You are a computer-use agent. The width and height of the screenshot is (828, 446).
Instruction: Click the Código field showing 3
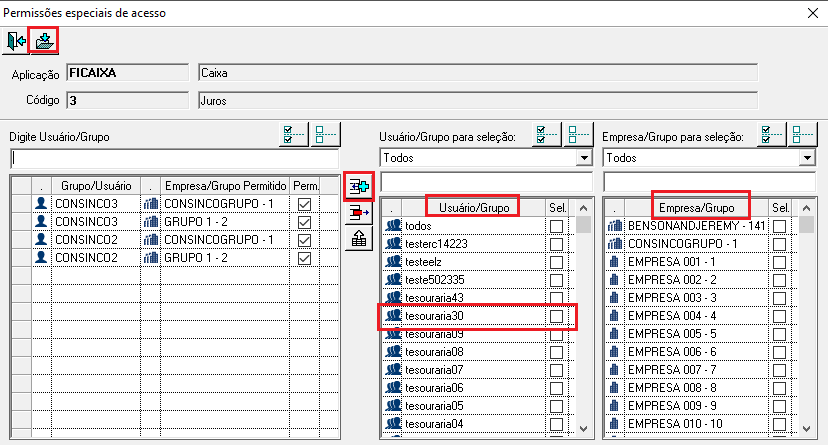click(x=127, y=100)
